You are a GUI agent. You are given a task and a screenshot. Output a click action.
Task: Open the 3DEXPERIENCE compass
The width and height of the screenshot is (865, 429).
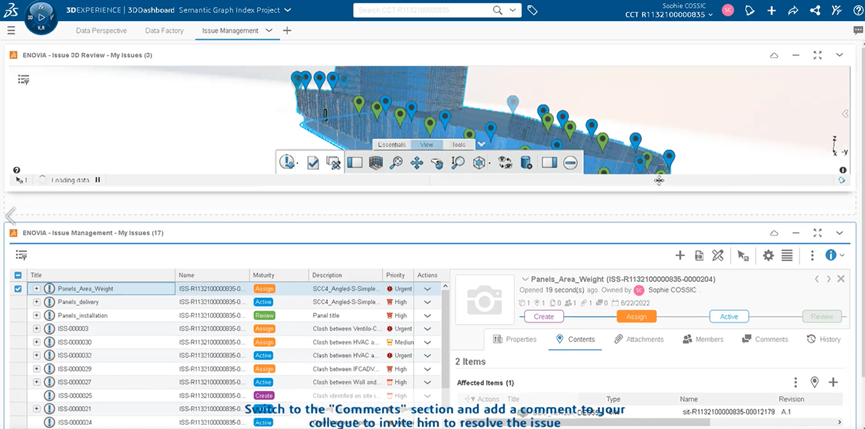coord(42,18)
